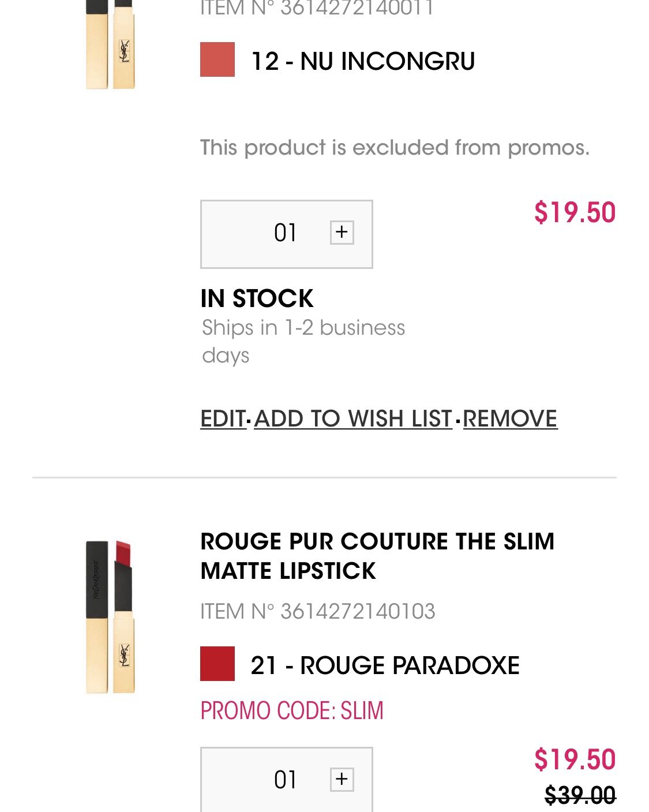The height and width of the screenshot is (812, 649).
Task: Click item number 3614272140103
Action: click(317, 611)
